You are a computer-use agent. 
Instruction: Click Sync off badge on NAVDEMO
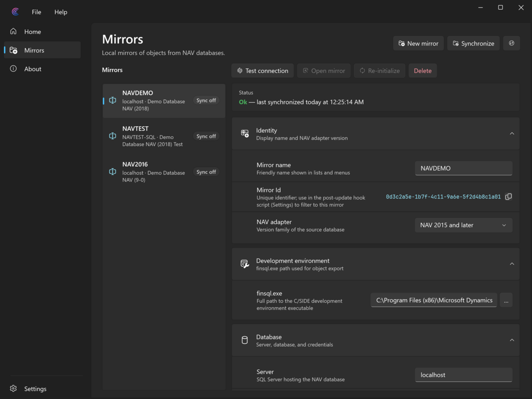click(206, 100)
